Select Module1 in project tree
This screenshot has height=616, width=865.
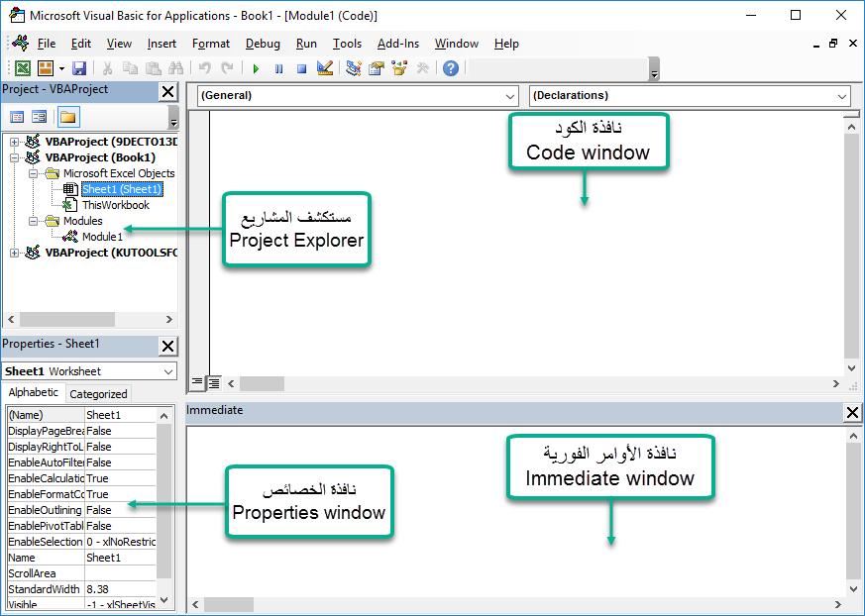[103, 237]
